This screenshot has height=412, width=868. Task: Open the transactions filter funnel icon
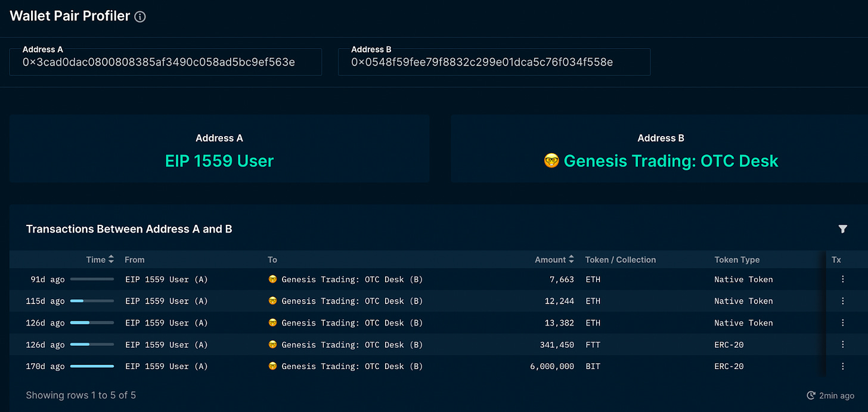(x=842, y=229)
